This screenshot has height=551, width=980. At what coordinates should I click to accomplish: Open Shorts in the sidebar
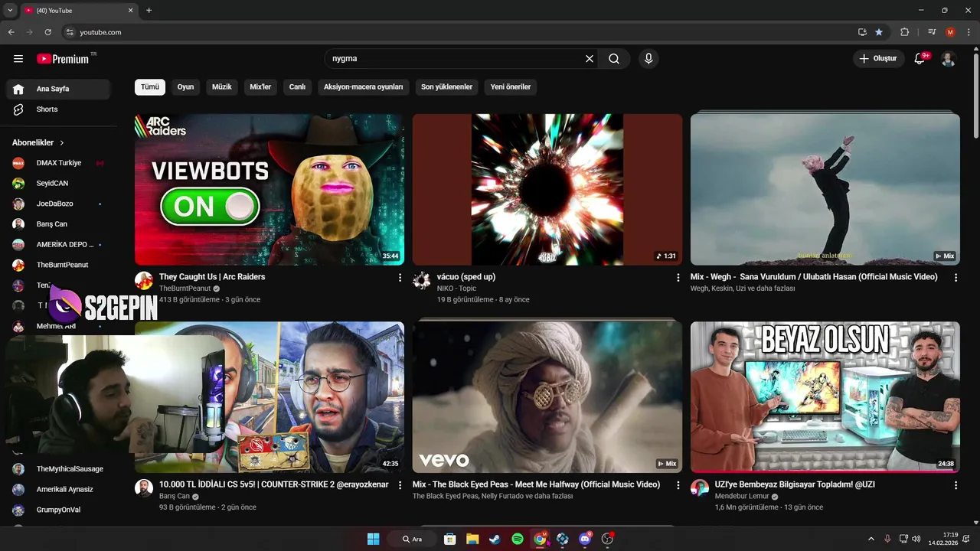click(58, 109)
